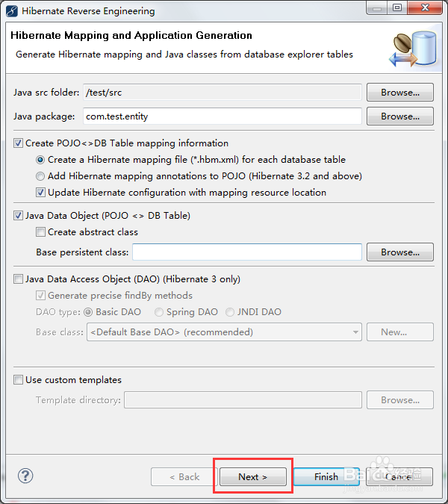Click the help question mark icon

coord(25,476)
